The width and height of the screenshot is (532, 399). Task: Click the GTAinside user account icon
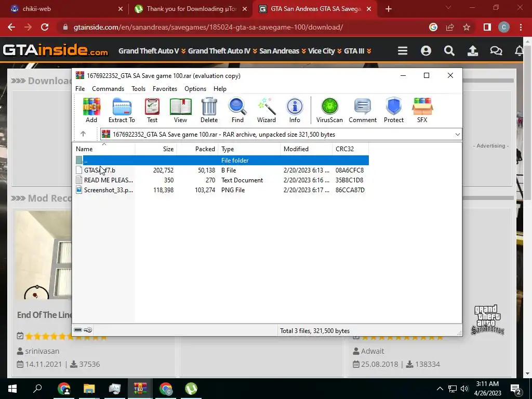click(x=426, y=51)
